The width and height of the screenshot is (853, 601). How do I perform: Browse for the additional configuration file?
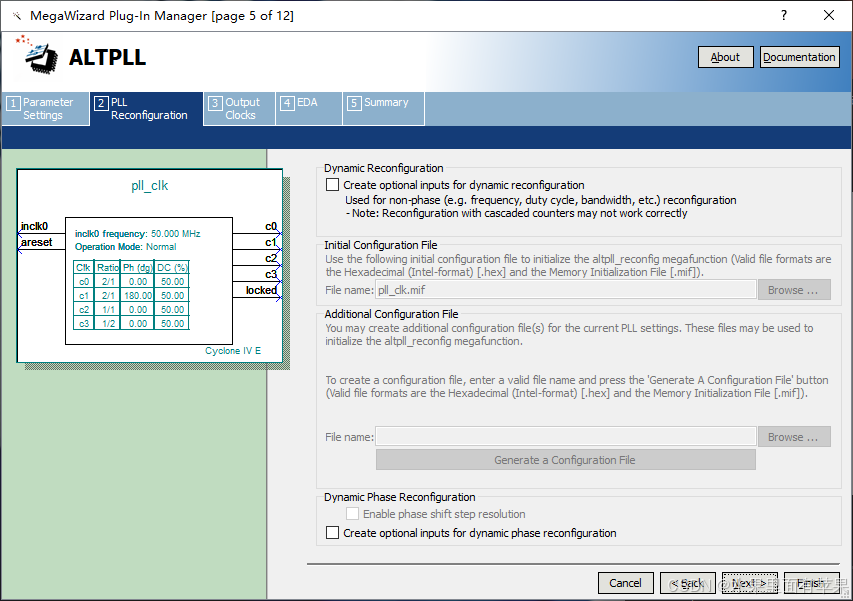(x=794, y=437)
